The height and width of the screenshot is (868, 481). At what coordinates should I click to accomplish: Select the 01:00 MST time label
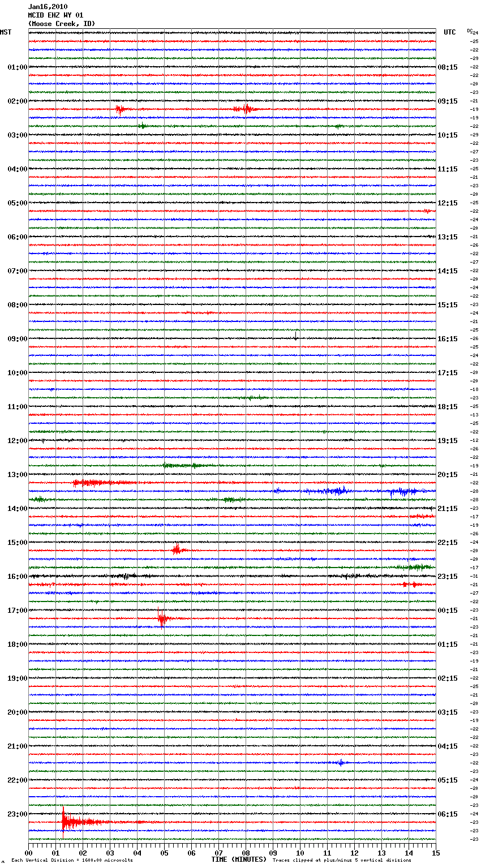point(18,67)
